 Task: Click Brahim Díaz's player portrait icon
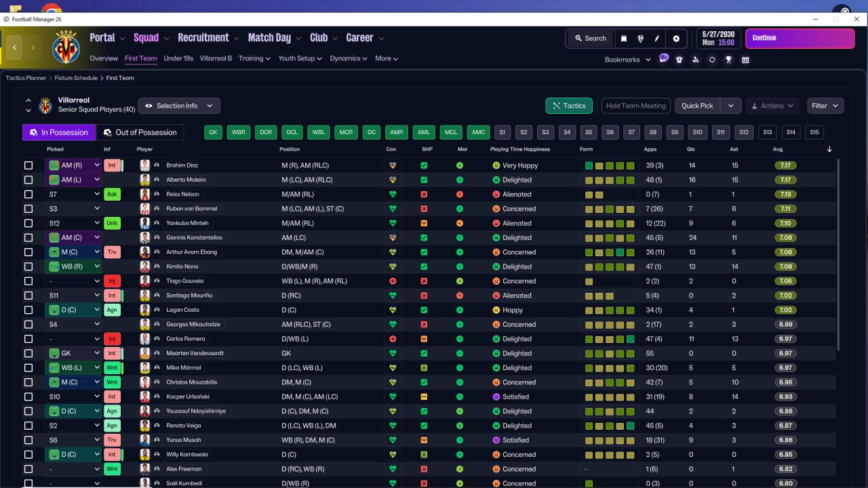pos(144,165)
